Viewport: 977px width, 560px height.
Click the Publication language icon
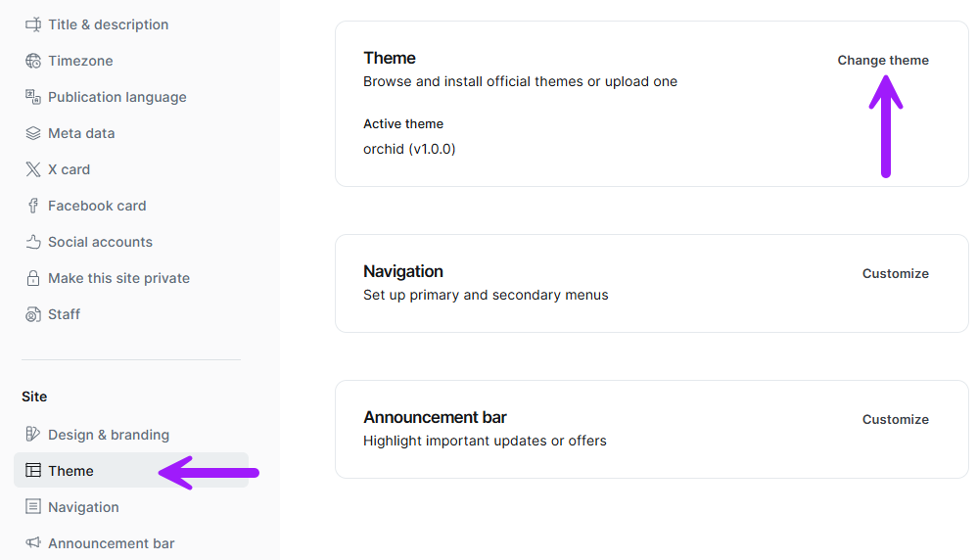pos(33,97)
